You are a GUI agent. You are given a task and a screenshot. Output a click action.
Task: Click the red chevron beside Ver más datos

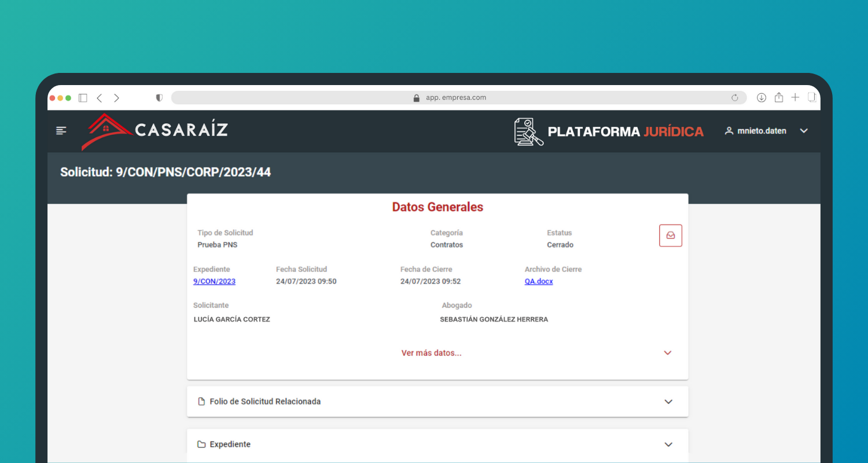coord(668,353)
